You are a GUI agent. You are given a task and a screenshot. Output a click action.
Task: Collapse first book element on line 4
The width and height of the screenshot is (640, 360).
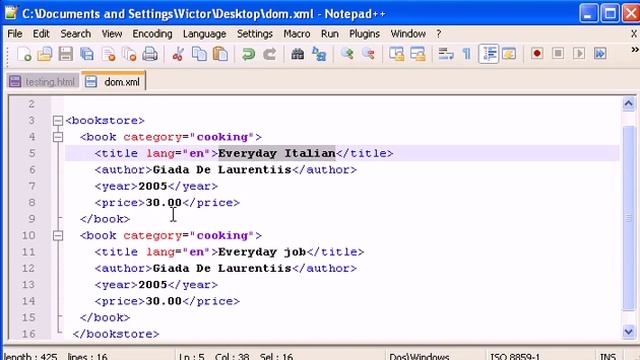[58, 137]
